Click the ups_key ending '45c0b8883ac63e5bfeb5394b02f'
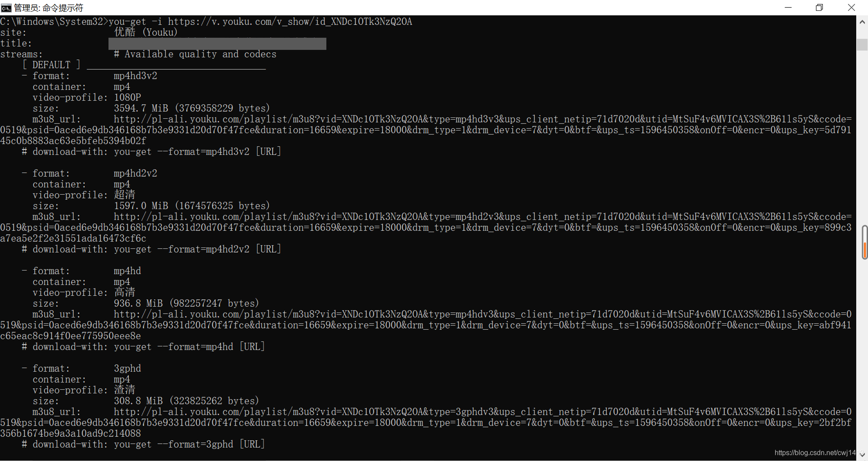 coord(73,141)
